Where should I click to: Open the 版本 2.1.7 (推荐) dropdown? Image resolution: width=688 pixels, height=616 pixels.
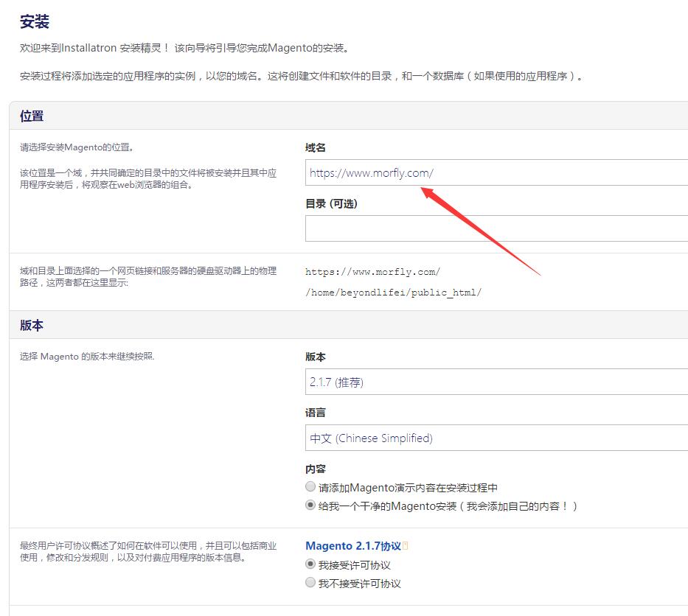point(497,382)
